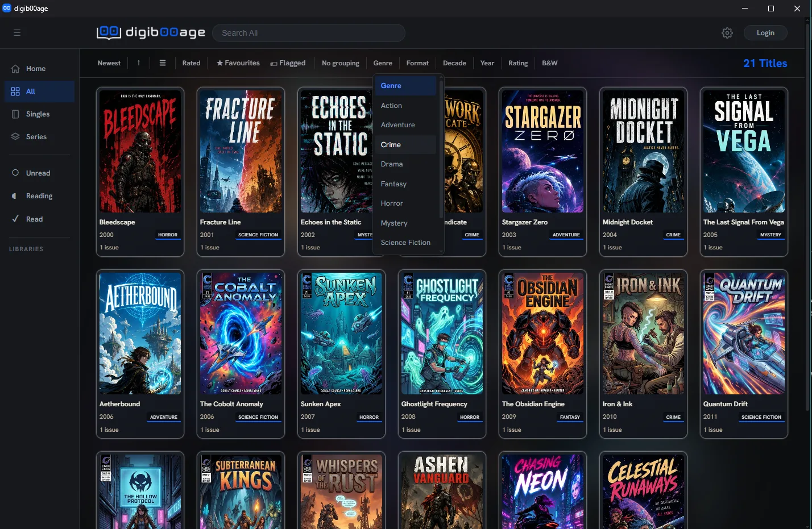Click SCIENCE FICTION tag on Fracture Line
The height and width of the screenshot is (529, 812).
click(x=258, y=235)
